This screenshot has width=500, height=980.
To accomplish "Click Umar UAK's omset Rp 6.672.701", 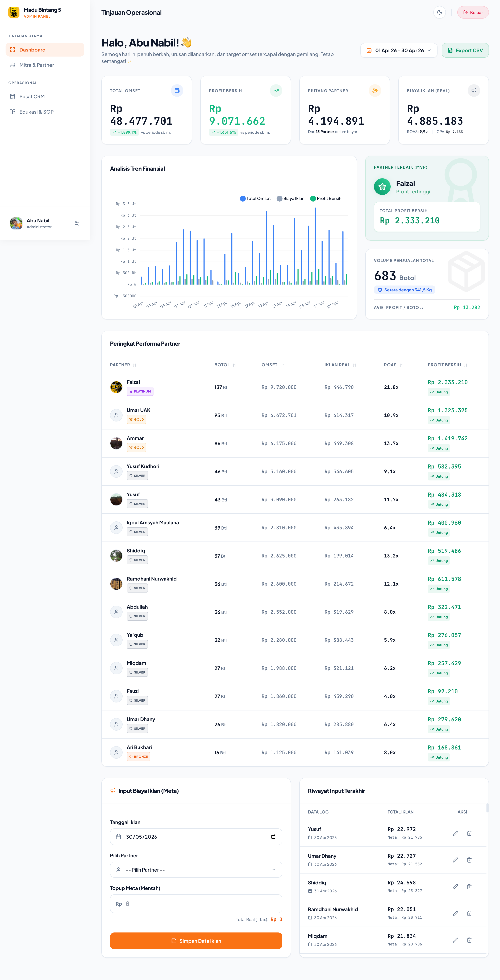I will (x=279, y=415).
